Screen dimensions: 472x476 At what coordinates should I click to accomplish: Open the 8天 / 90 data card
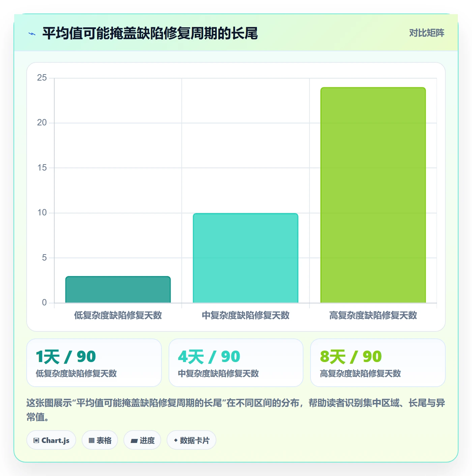pyautogui.click(x=378, y=363)
